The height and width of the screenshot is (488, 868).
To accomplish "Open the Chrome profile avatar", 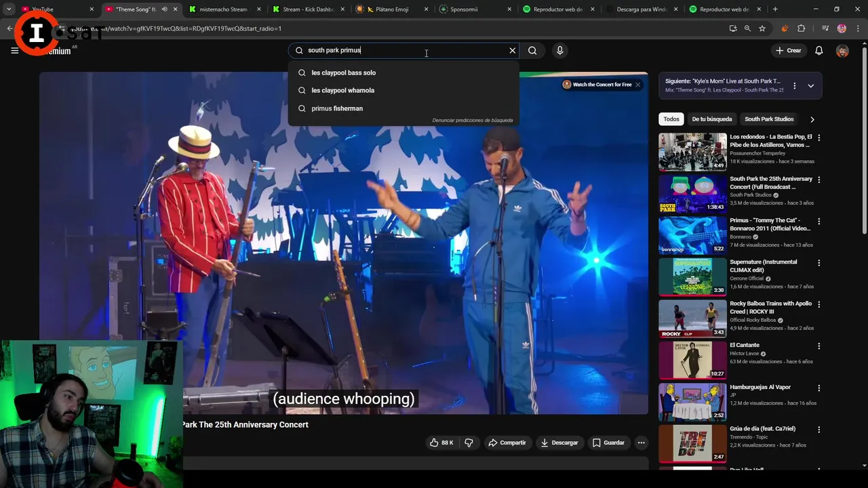I will click(842, 28).
